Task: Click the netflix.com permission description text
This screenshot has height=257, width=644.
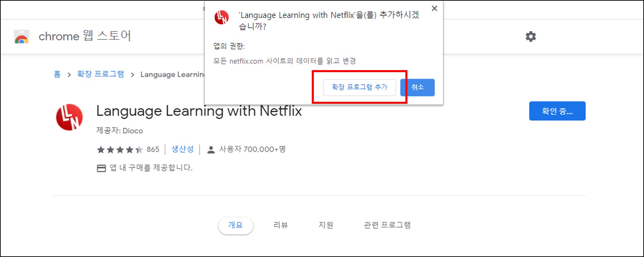Action: (285, 61)
